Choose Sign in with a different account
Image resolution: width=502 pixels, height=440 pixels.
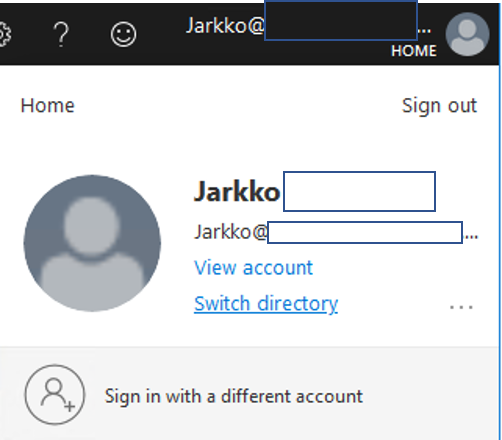pyautogui.click(x=234, y=396)
